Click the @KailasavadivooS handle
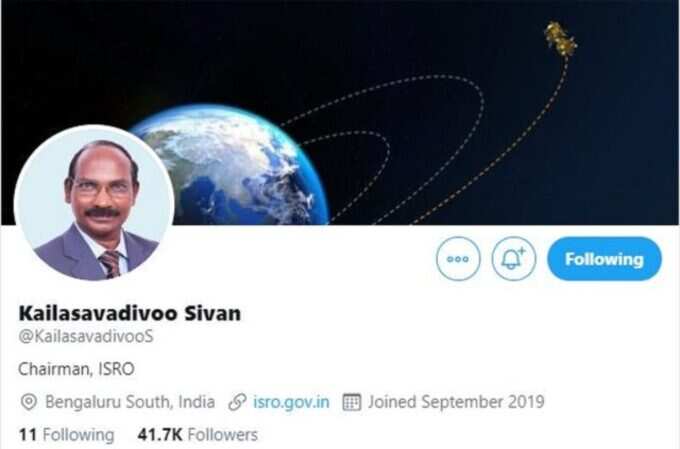 (x=86, y=336)
